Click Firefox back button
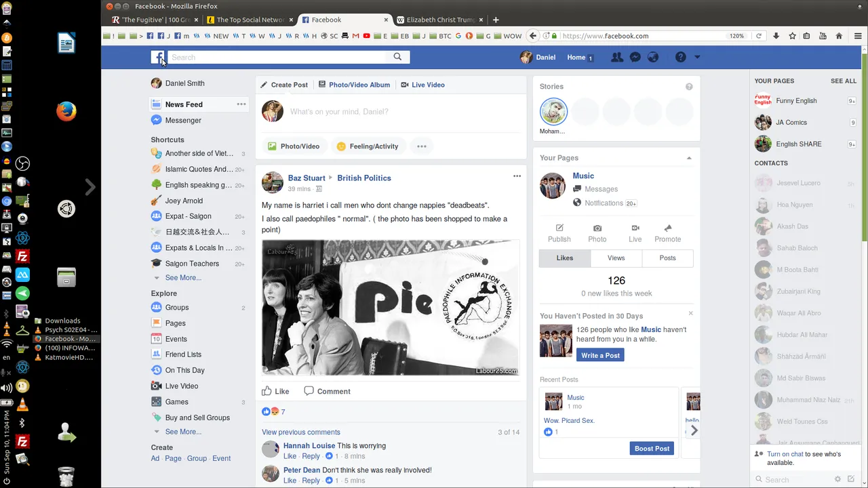This screenshot has height=488, width=868. pyautogui.click(x=533, y=36)
